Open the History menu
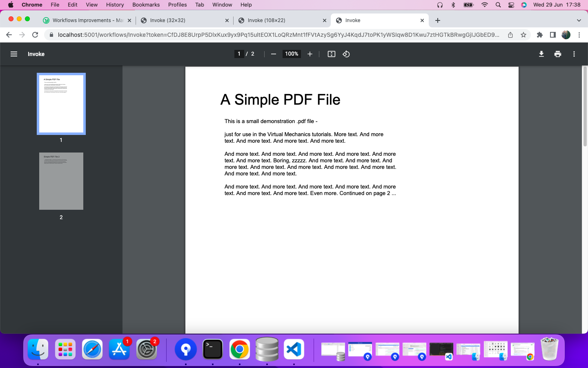The height and width of the screenshot is (368, 588). (115, 4)
